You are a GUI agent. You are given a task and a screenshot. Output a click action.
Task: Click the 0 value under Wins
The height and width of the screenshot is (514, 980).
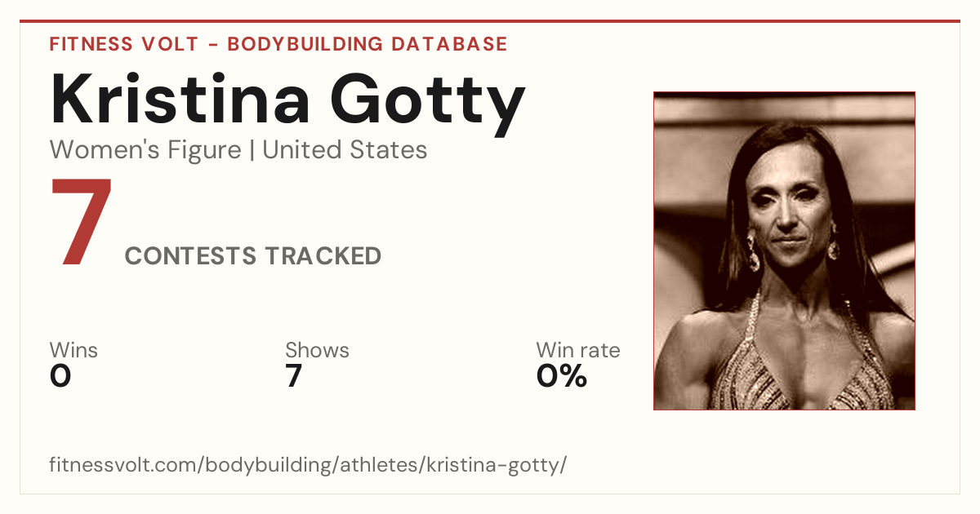point(60,376)
